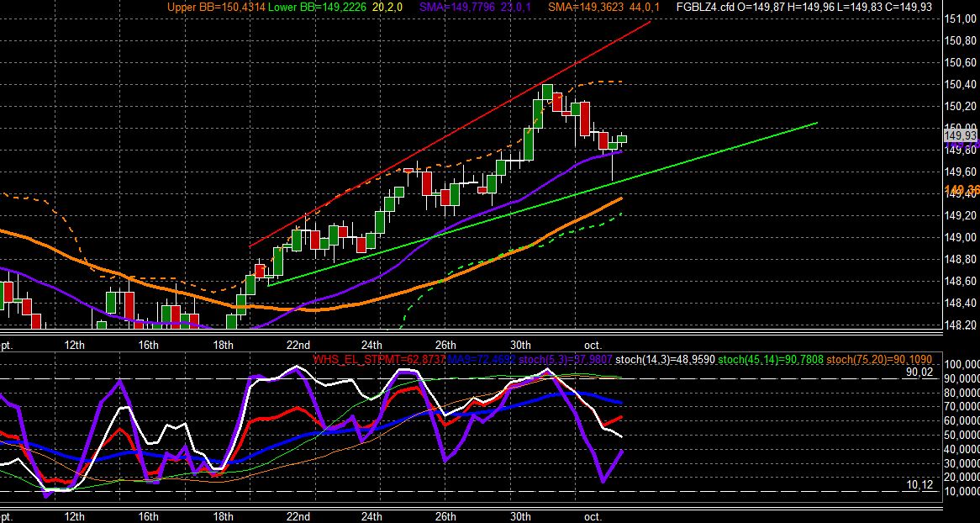The height and width of the screenshot is (523, 980).
Task: Click the 90,02 upper threshold label
Action: [919, 372]
